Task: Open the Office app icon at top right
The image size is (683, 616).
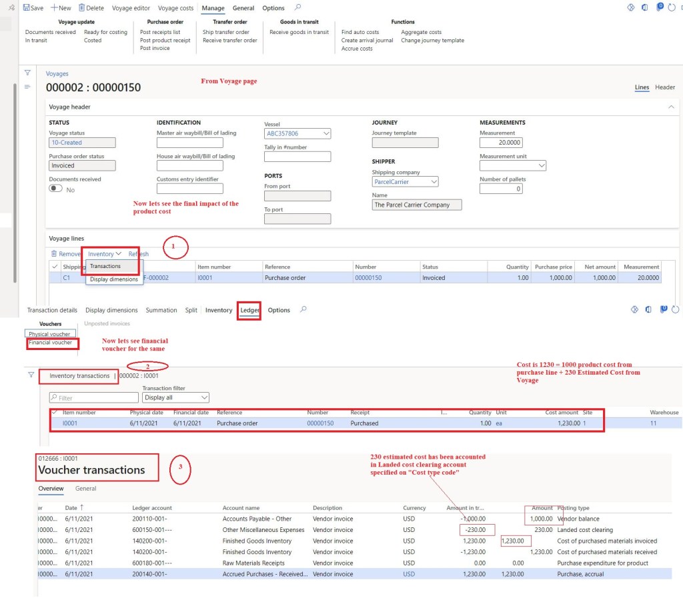Action: [645, 8]
